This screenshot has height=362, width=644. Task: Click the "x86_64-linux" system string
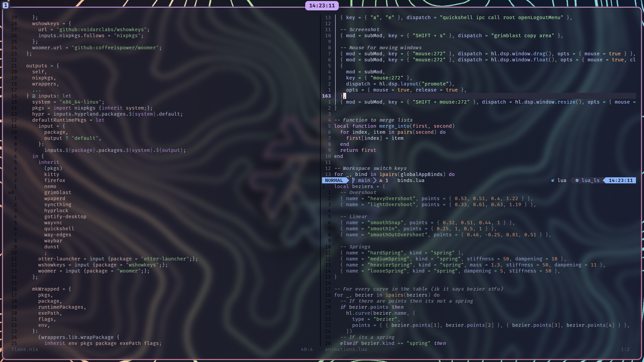[80, 102]
